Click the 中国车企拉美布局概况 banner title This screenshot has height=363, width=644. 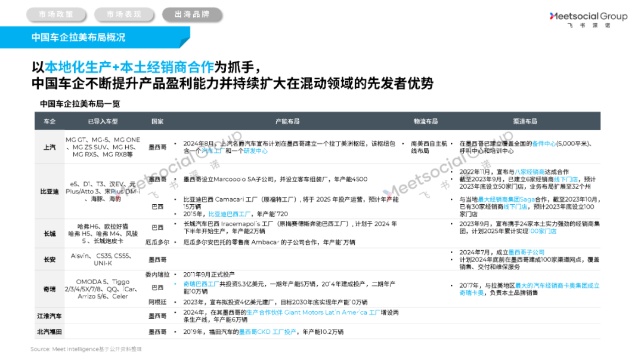pos(79,38)
